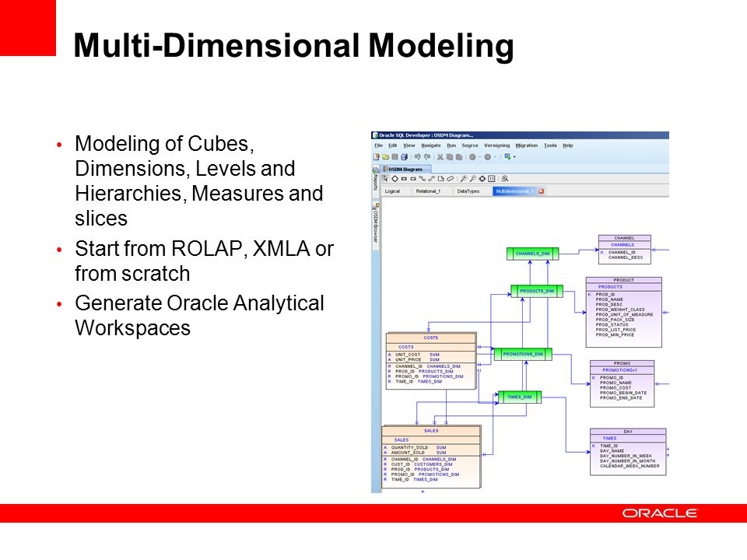
Task: Click PROD_NAME in PRODUCT table
Action: click(x=609, y=299)
